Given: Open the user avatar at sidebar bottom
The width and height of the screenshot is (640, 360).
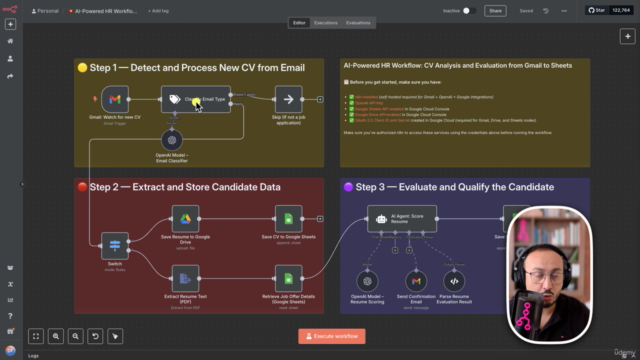Looking at the screenshot, I should point(10,351).
